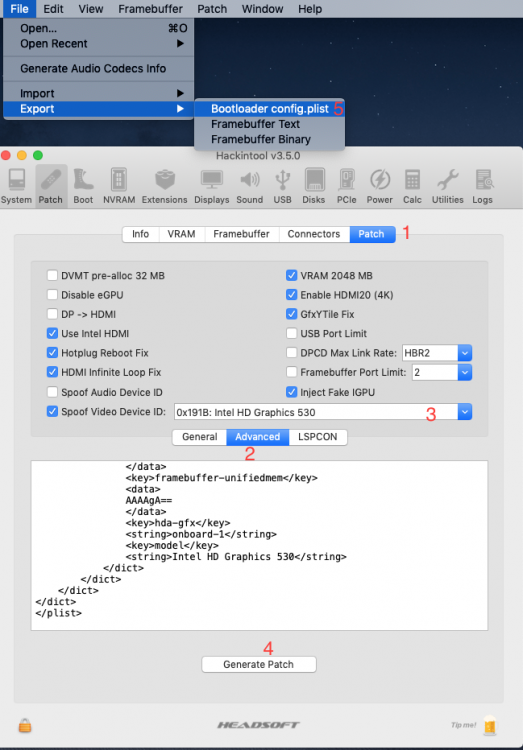Uncheck Enable HDMI20 (4K)
This screenshot has height=750, width=523.
click(291, 295)
